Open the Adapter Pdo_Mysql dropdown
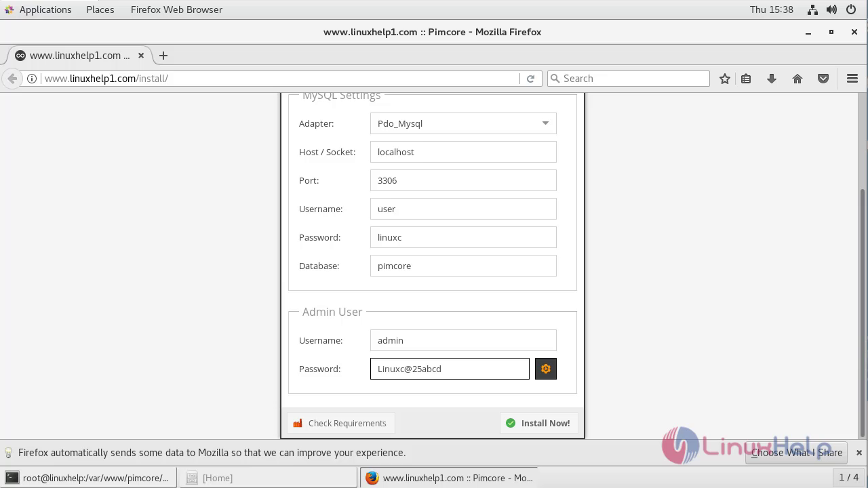This screenshot has width=868, height=488. [x=463, y=123]
